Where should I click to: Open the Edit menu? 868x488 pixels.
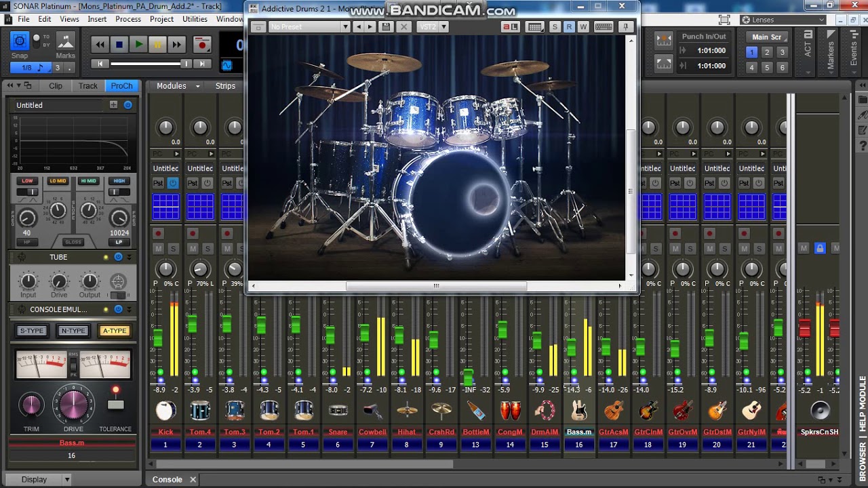(x=45, y=19)
